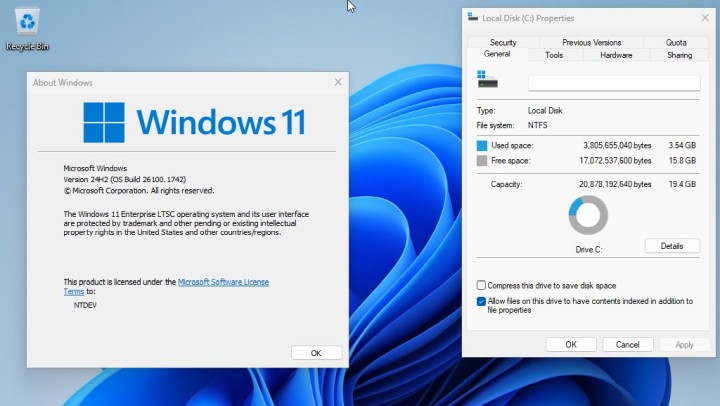Click the drive icon beside the label field
Screen dimensions: 720x406
click(487, 81)
